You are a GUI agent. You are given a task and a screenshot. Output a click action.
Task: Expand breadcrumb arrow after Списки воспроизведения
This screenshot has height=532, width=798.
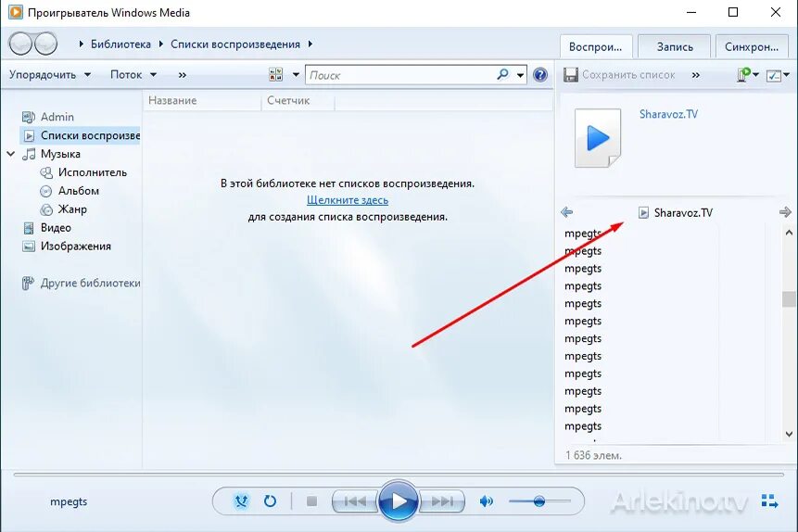[x=310, y=44]
